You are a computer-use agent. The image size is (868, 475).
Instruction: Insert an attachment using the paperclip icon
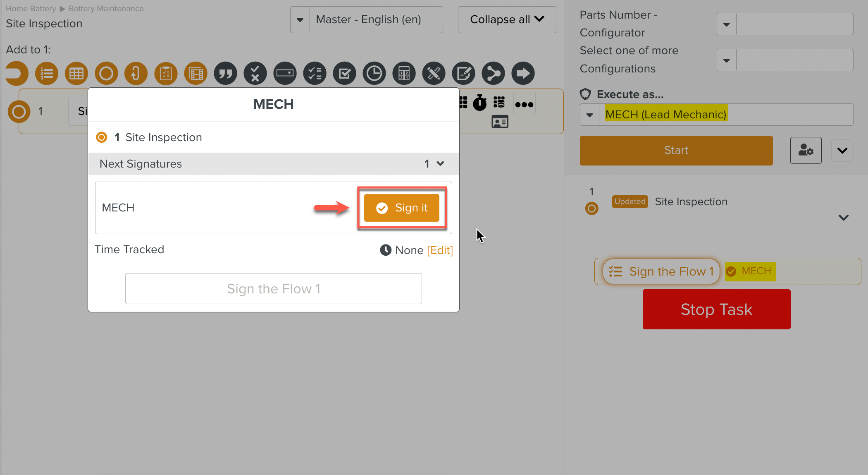(x=136, y=73)
